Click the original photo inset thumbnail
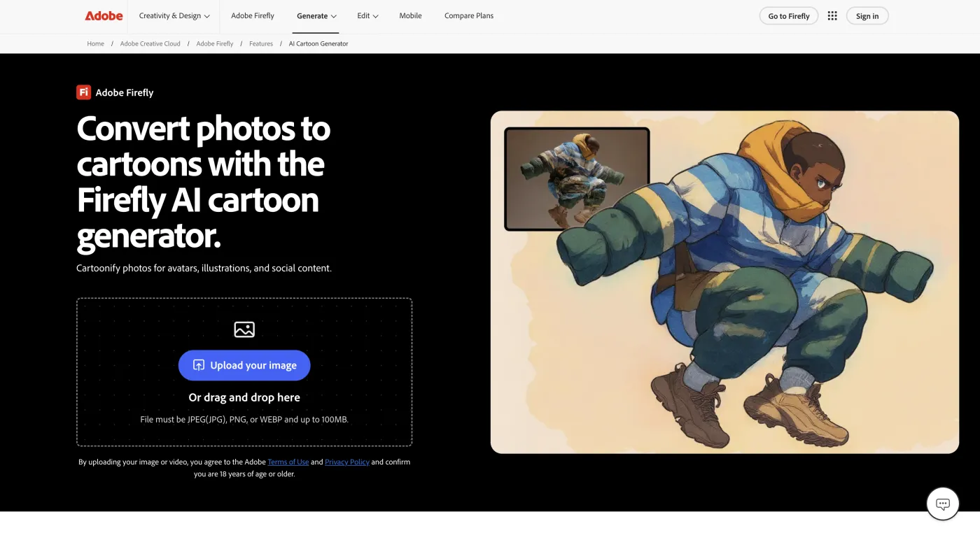Screen dimensions: 980x540 click(577, 179)
